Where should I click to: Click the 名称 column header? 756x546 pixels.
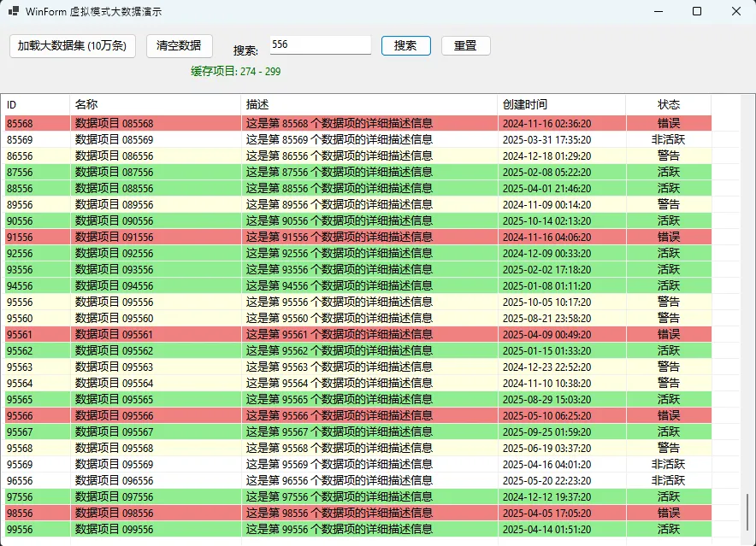tap(154, 104)
